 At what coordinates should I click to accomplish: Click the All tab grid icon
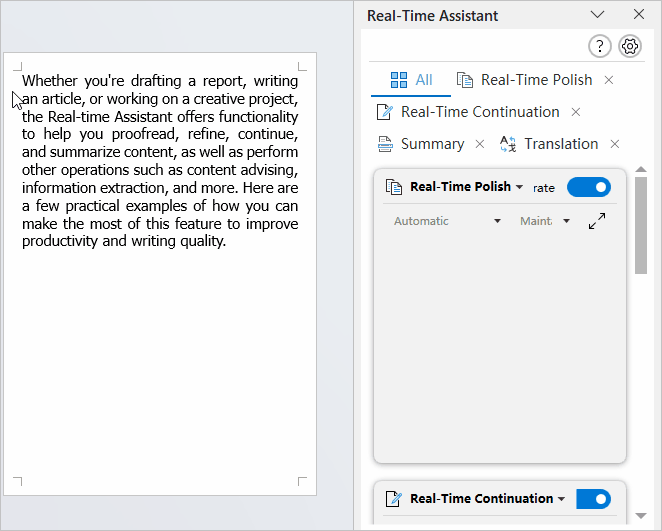click(x=399, y=80)
